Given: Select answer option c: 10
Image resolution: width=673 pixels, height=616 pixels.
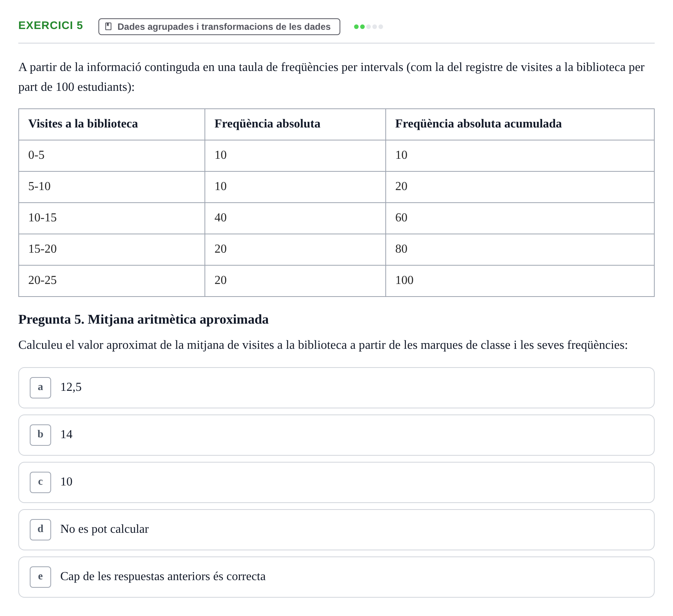Looking at the screenshot, I should coord(336,482).
